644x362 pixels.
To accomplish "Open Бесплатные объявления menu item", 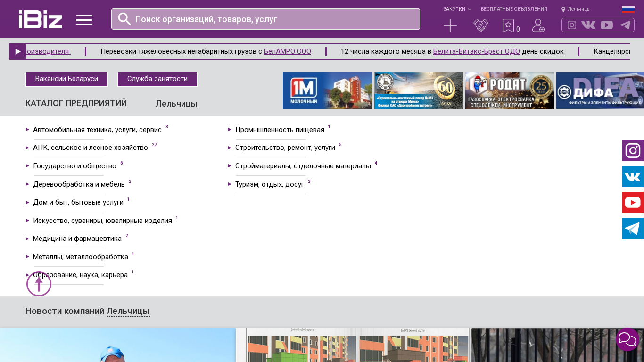I will point(514,9).
